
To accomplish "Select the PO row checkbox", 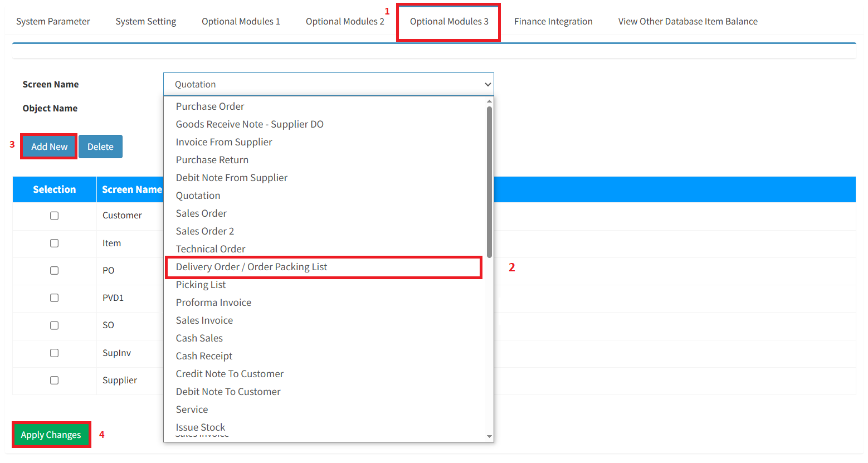I will [54, 271].
